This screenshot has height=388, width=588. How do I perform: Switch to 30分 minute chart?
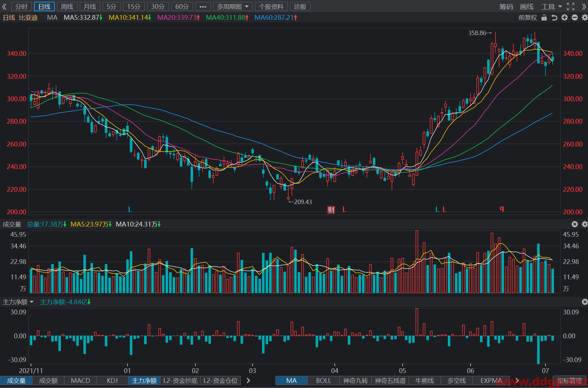pos(158,6)
